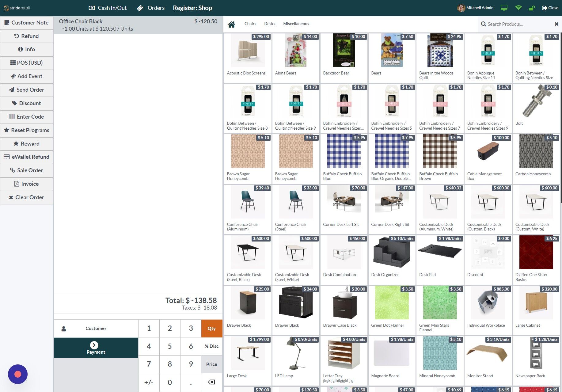Add Customizable Desk (Steel, Black)
Image resolution: width=562 pixels, height=392 pixels.
(x=248, y=260)
